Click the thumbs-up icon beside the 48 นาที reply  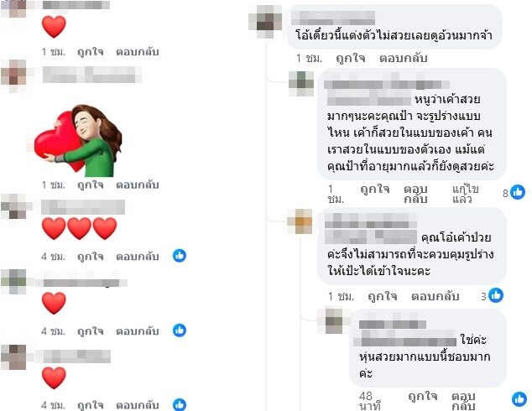pos(519,399)
